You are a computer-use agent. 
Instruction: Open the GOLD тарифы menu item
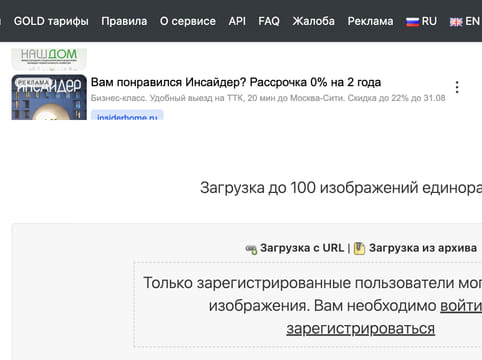[51, 21]
